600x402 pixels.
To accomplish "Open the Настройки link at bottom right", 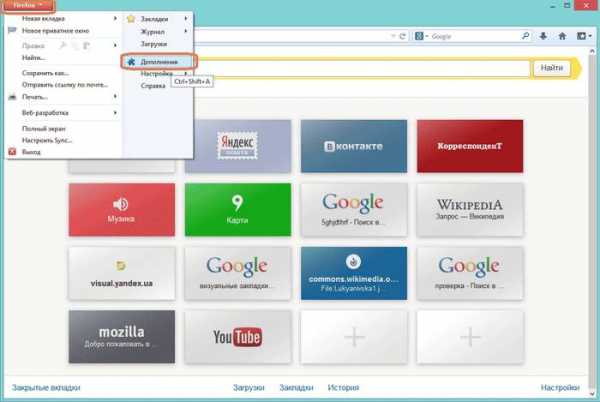I will [x=559, y=387].
